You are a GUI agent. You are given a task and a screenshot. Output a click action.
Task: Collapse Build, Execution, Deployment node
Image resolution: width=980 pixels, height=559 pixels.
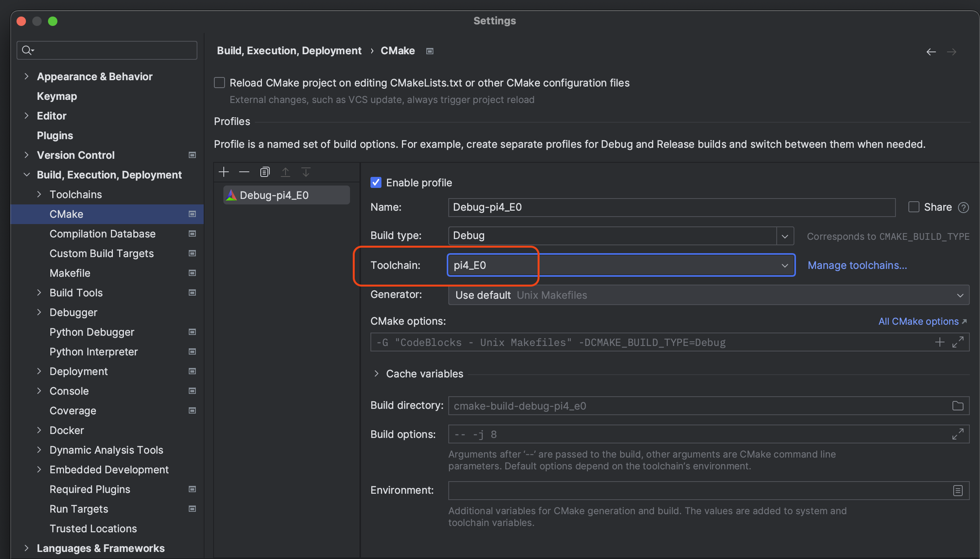[x=26, y=175]
